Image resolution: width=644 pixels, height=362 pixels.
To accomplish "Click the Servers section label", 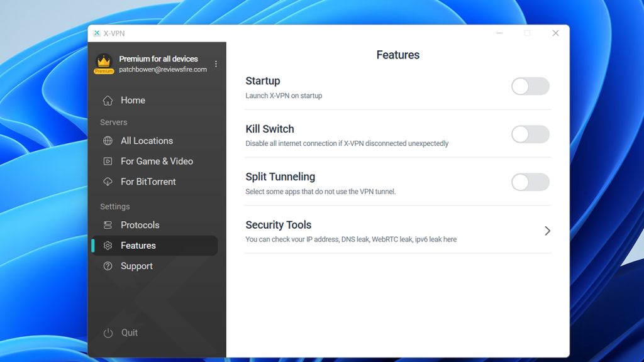I will [114, 123].
